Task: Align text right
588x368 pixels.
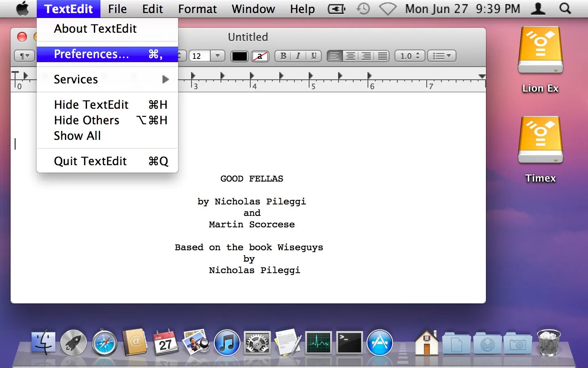Action: 366,56
